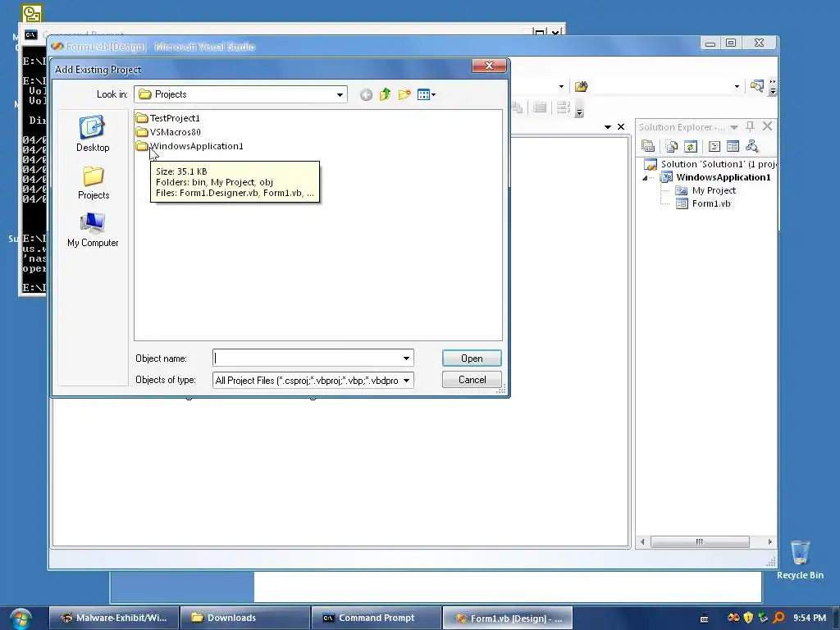The width and height of the screenshot is (840, 630).
Task: Click Show All Files in Solution Explorer
Action: [671, 146]
